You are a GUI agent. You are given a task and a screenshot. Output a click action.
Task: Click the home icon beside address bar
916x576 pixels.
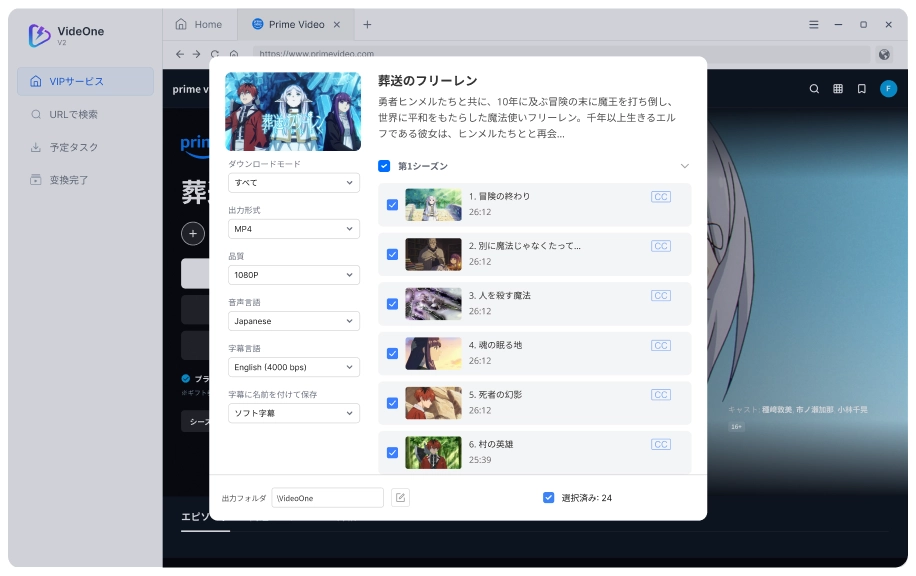click(234, 54)
